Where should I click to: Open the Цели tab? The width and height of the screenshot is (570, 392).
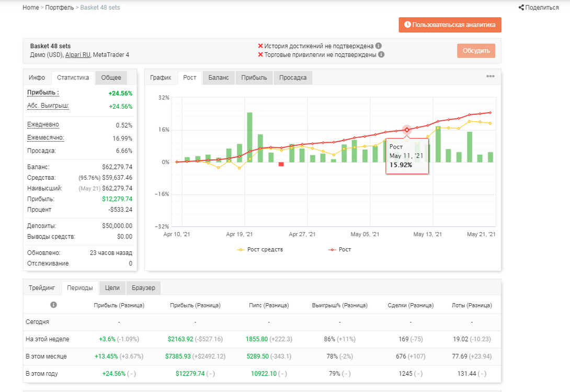click(112, 288)
